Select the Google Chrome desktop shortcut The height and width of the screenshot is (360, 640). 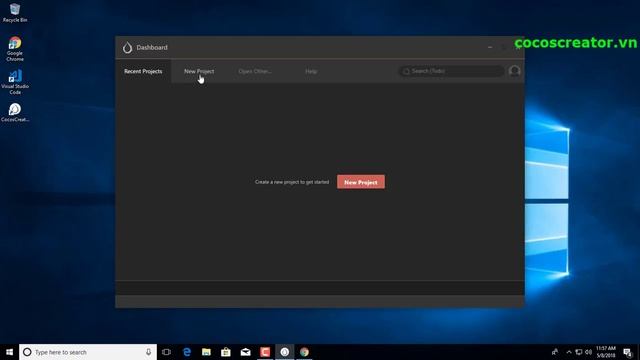tap(15, 49)
